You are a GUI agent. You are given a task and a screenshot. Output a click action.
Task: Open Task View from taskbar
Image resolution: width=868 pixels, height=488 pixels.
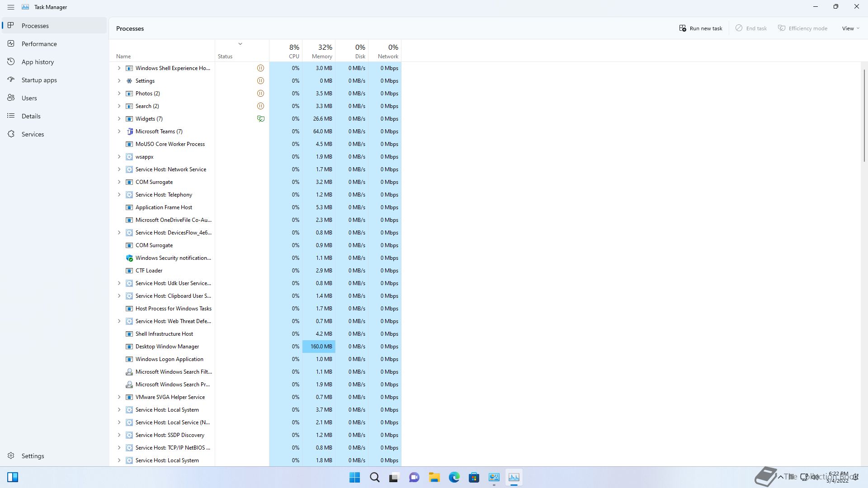394,477
